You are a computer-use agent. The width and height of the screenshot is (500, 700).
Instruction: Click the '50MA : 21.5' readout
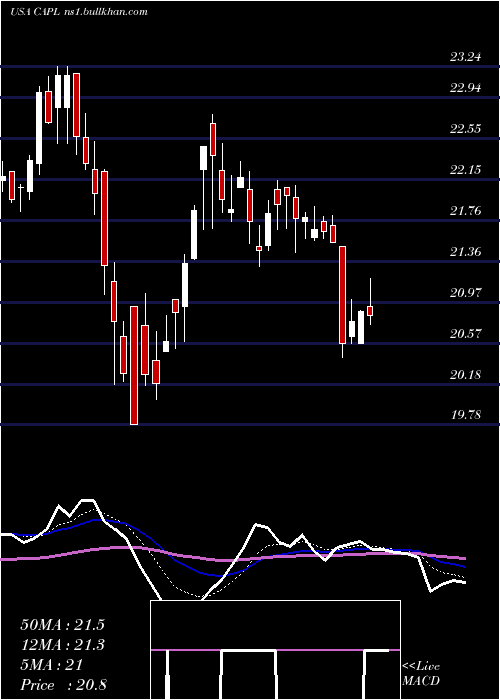pos(62,625)
